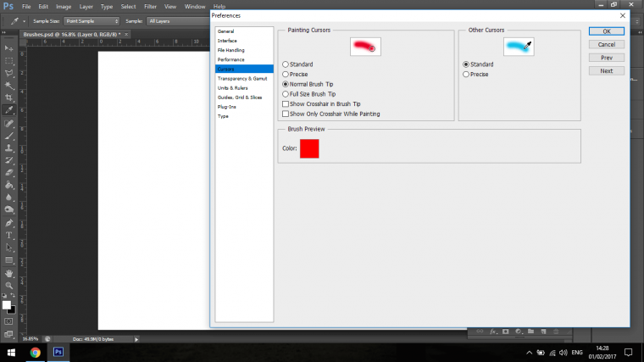The image size is (644, 362).
Task: Select the Eyedropper tool in toolbox
Action: click(8, 110)
